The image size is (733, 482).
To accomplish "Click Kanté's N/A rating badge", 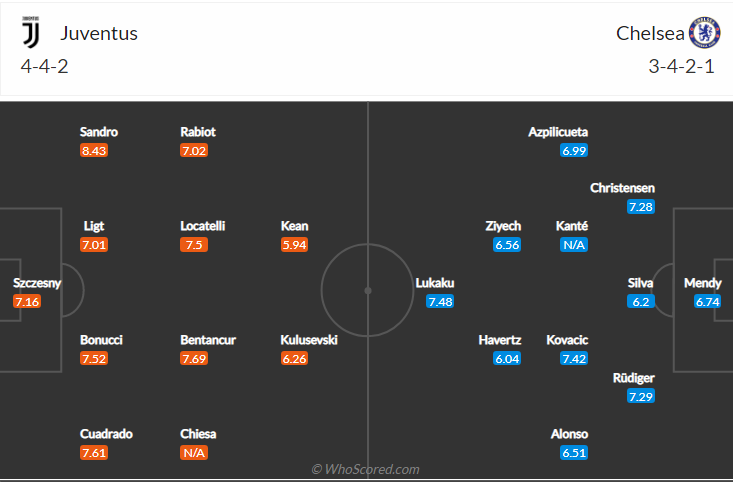I will [x=573, y=245].
